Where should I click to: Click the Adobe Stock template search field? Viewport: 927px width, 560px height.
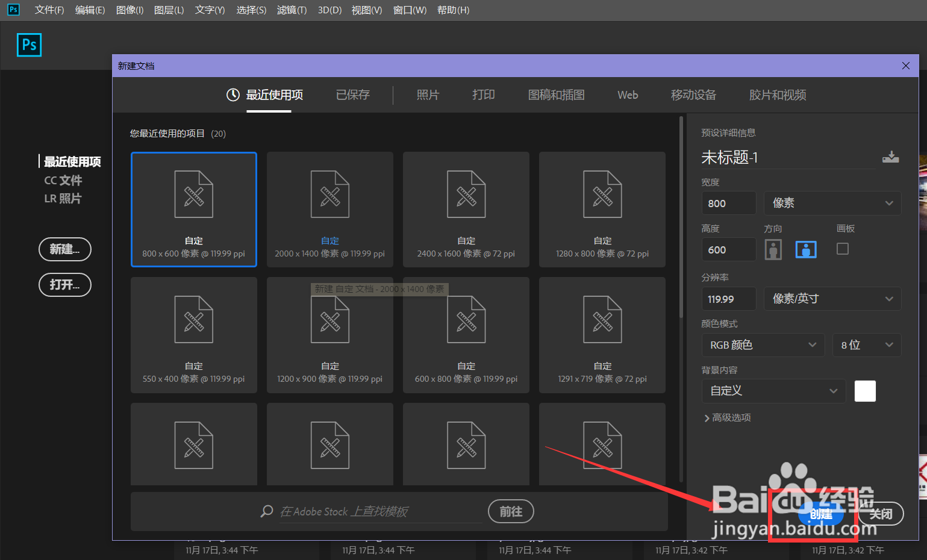[x=381, y=512]
